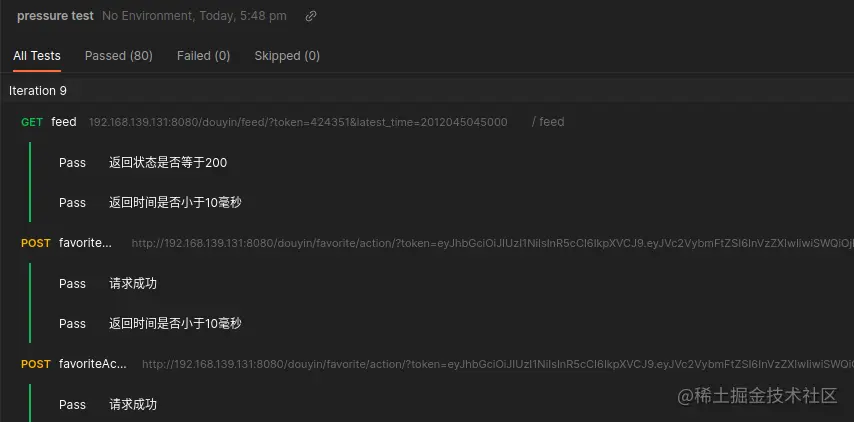Click the second favorite/action request URL

coord(498,364)
